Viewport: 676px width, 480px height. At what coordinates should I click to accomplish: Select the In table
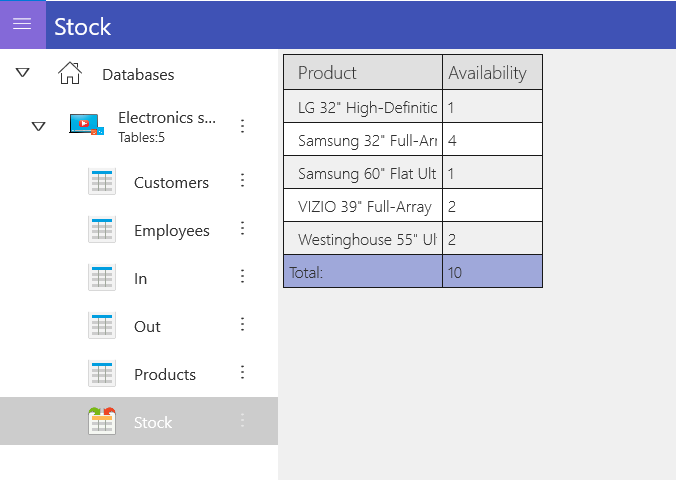pos(139,277)
